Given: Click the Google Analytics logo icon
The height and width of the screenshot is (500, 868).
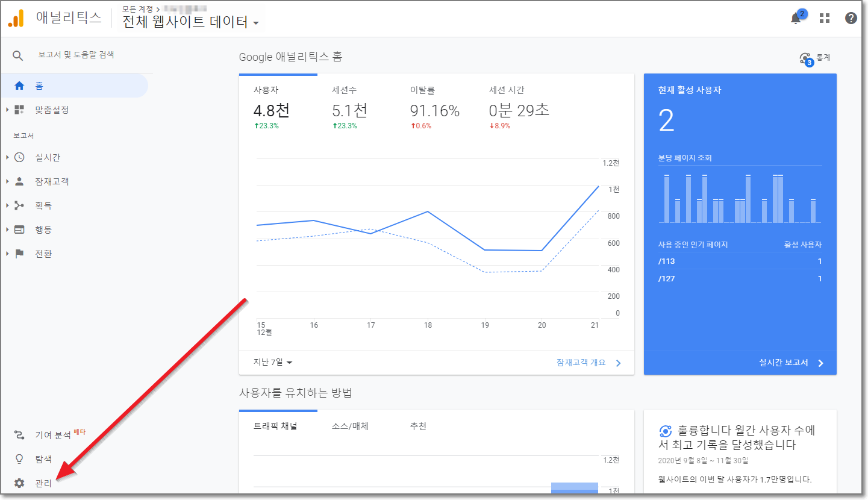Looking at the screenshot, I should tap(16, 18).
